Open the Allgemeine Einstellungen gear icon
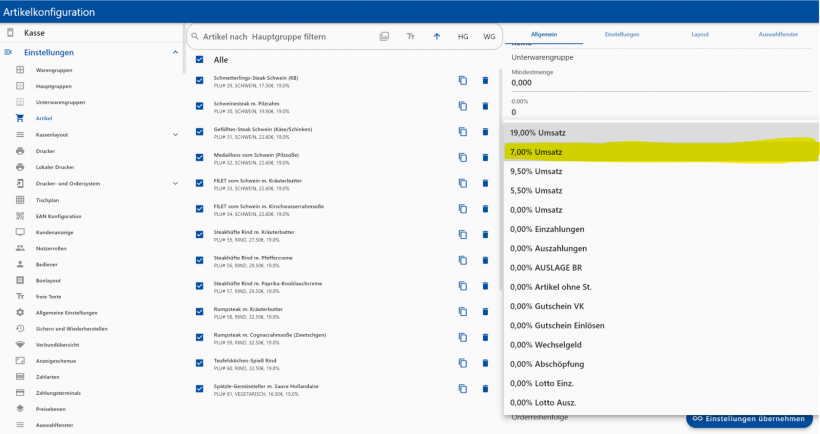 (20, 312)
